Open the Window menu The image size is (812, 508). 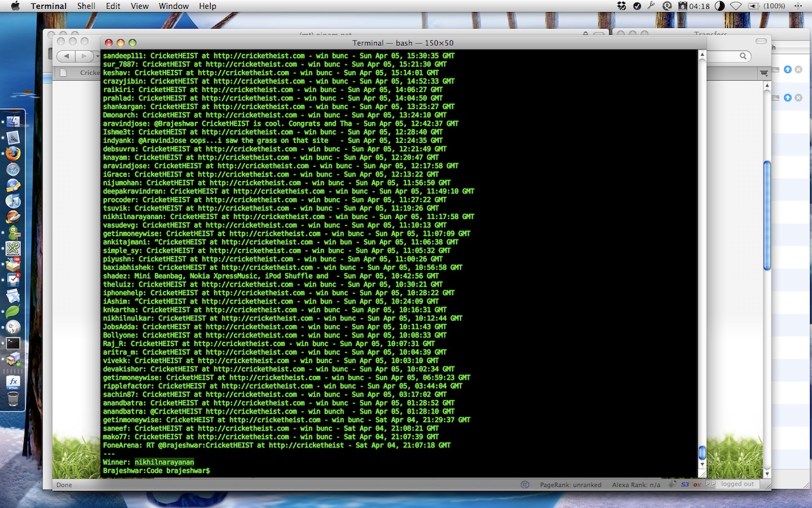pyautogui.click(x=173, y=6)
